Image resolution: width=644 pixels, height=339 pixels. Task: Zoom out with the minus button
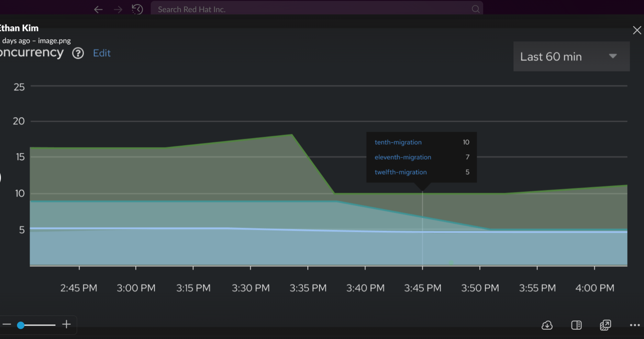7,324
